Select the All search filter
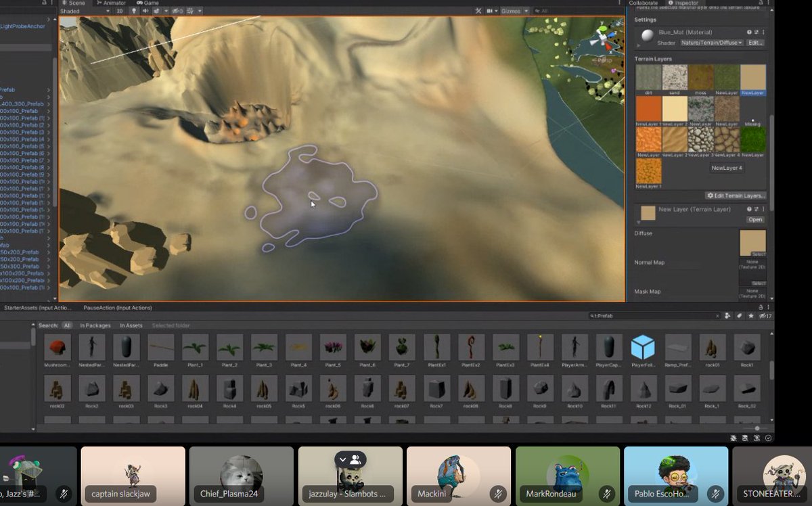This screenshot has height=506, width=812. tap(67, 325)
